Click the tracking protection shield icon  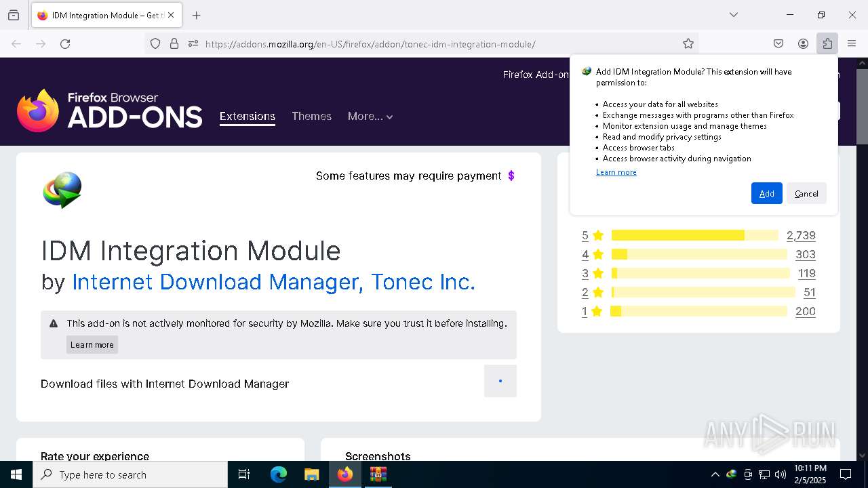pos(155,44)
